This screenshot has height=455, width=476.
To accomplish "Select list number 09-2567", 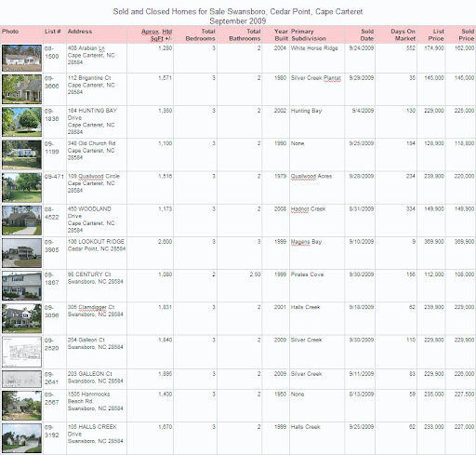I will [51, 398].
